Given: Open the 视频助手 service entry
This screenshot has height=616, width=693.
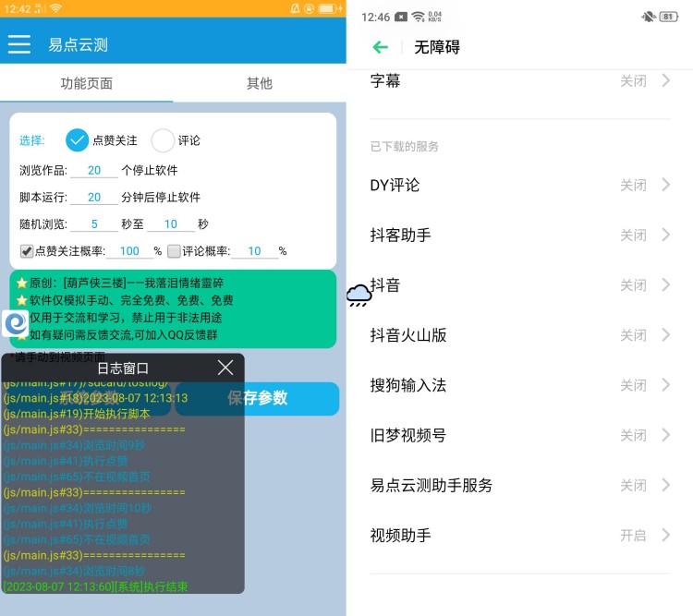Looking at the screenshot, I should [519, 535].
